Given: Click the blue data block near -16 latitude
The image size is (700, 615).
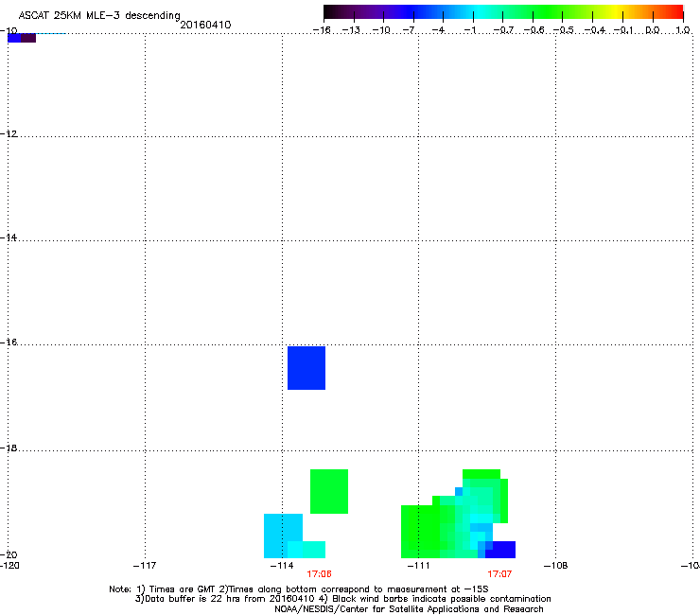Looking at the screenshot, I should 306,368.
